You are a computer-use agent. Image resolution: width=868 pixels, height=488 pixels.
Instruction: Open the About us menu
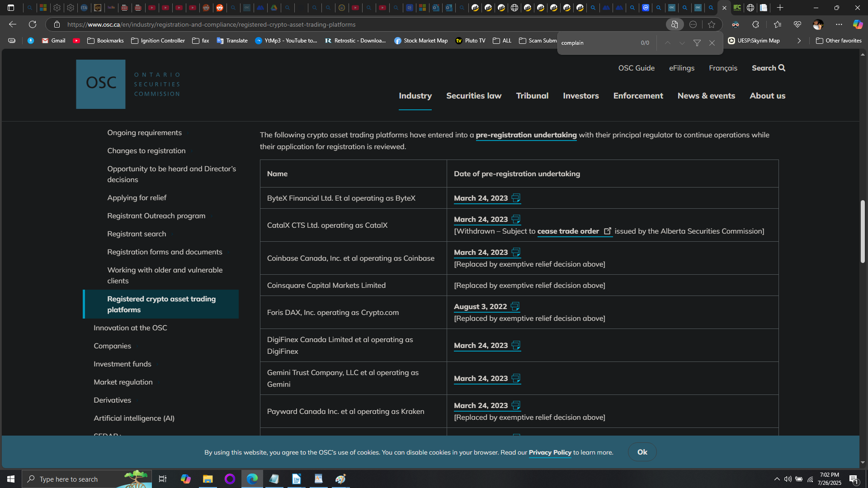coord(767,96)
